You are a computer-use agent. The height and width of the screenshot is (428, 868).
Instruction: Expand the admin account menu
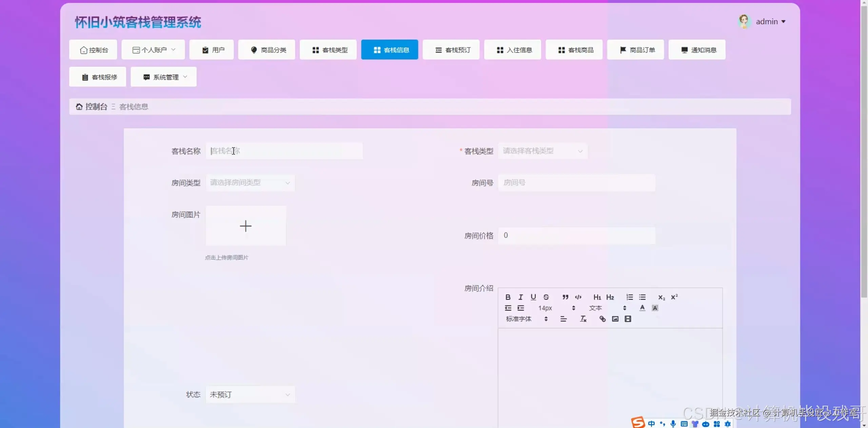[770, 21]
